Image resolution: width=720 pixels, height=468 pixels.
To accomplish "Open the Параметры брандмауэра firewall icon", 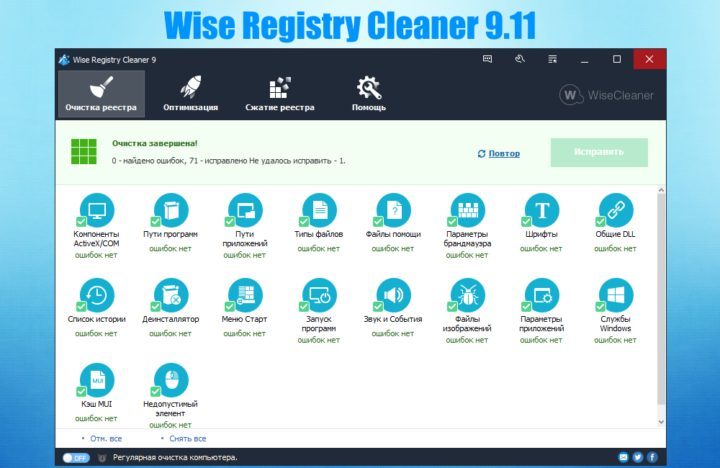I will pos(467,210).
